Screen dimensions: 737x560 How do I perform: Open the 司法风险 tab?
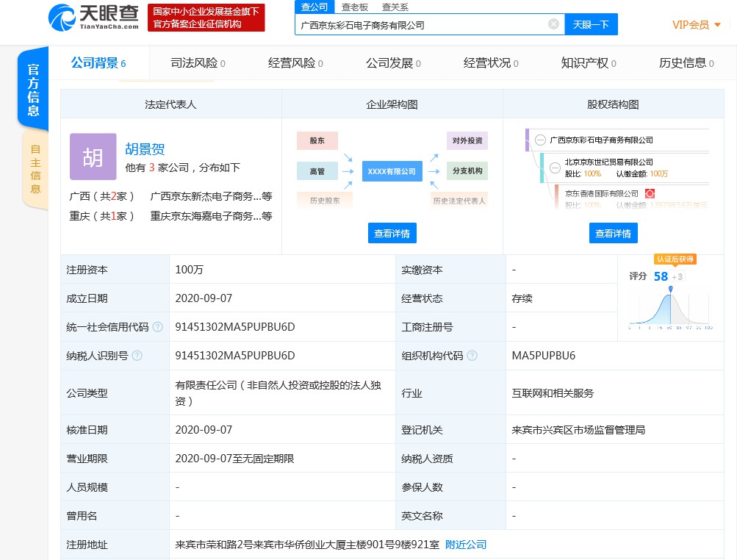[x=198, y=63]
